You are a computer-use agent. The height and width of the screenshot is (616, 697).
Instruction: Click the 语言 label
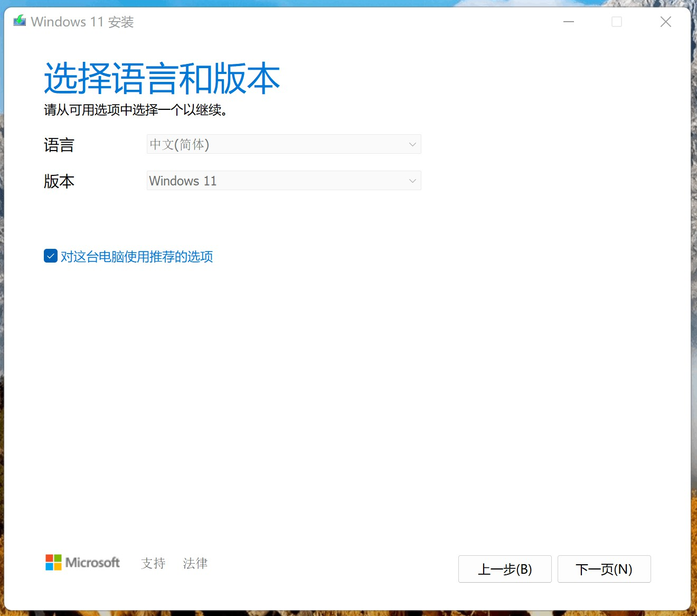(x=59, y=145)
